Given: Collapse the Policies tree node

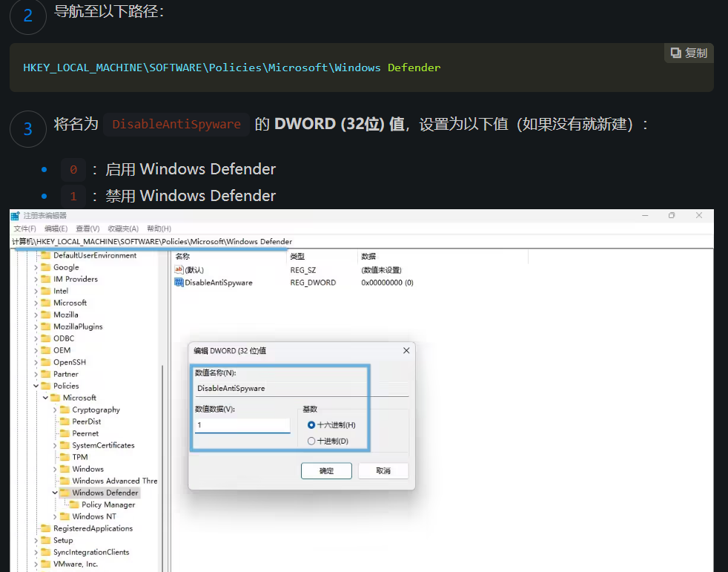Looking at the screenshot, I should tap(36, 386).
